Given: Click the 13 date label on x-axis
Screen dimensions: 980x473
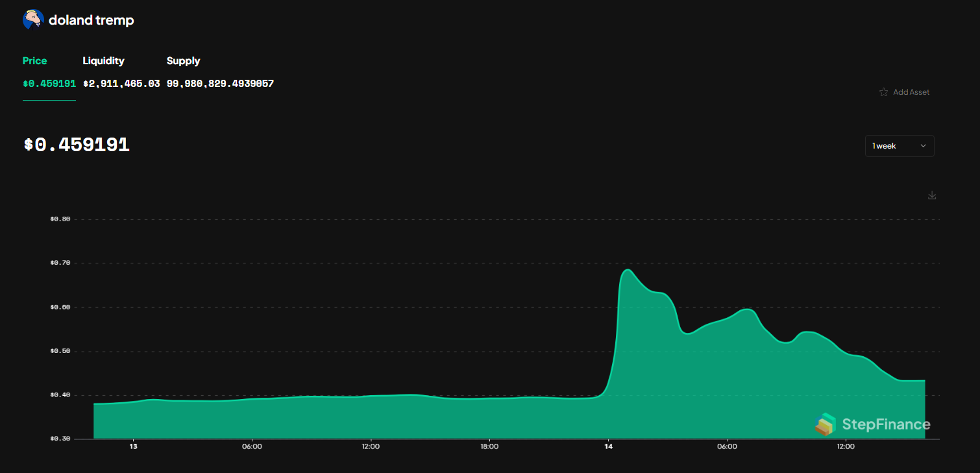Looking at the screenshot, I should (x=133, y=446).
